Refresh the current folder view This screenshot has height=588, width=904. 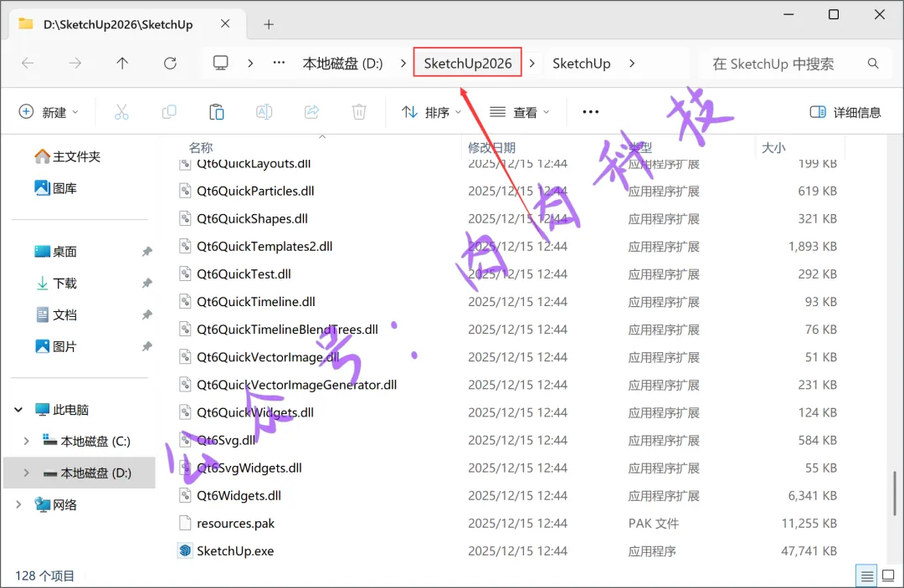tap(170, 64)
